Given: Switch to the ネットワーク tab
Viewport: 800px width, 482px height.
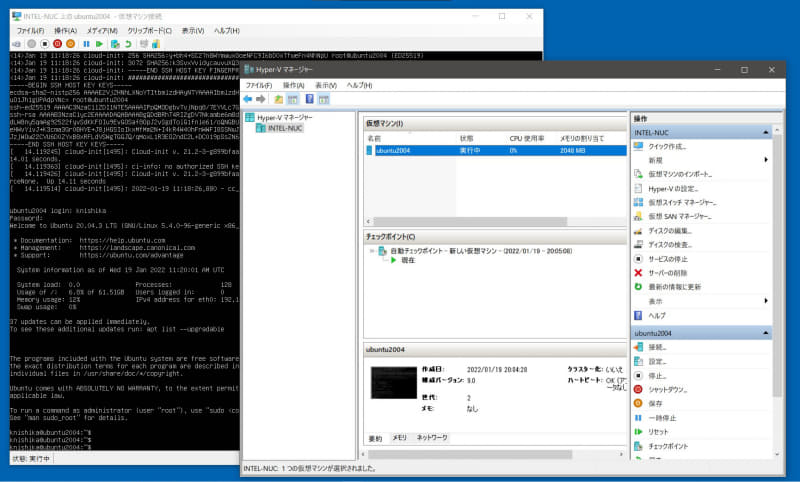Looking at the screenshot, I should [x=432, y=438].
